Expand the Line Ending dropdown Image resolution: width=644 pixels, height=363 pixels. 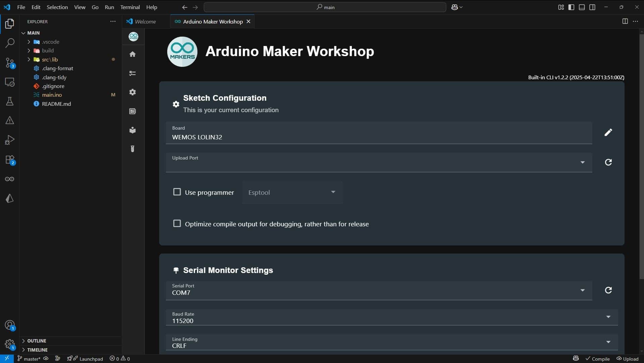coord(608,342)
